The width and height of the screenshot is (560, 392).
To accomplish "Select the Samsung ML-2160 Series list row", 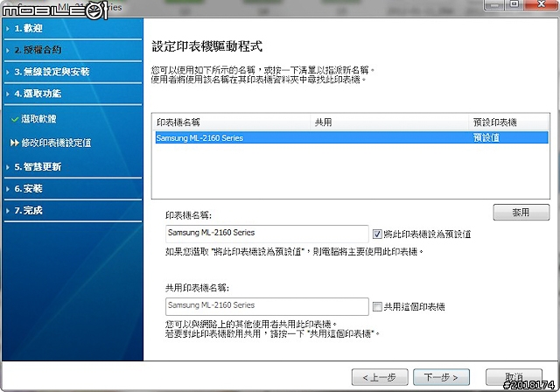I will click(x=352, y=137).
